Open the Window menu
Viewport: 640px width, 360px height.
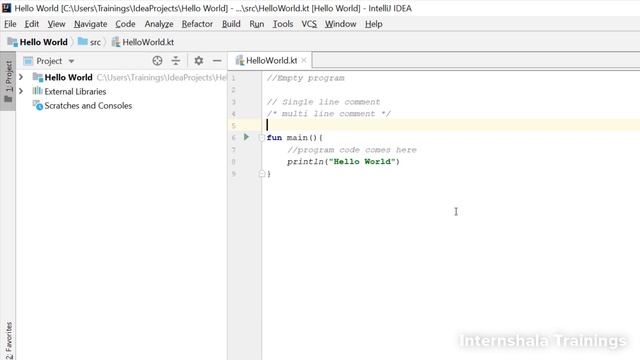[340, 24]
